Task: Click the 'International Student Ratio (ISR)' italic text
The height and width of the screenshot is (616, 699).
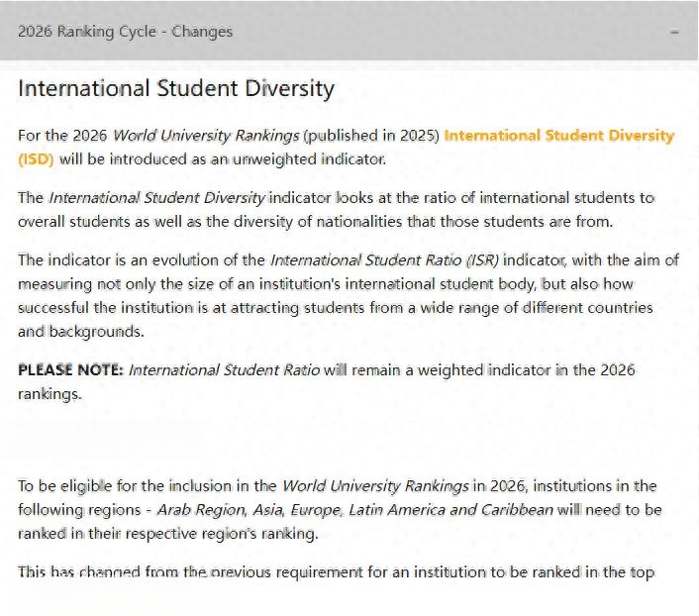Action: click(385, 260)
